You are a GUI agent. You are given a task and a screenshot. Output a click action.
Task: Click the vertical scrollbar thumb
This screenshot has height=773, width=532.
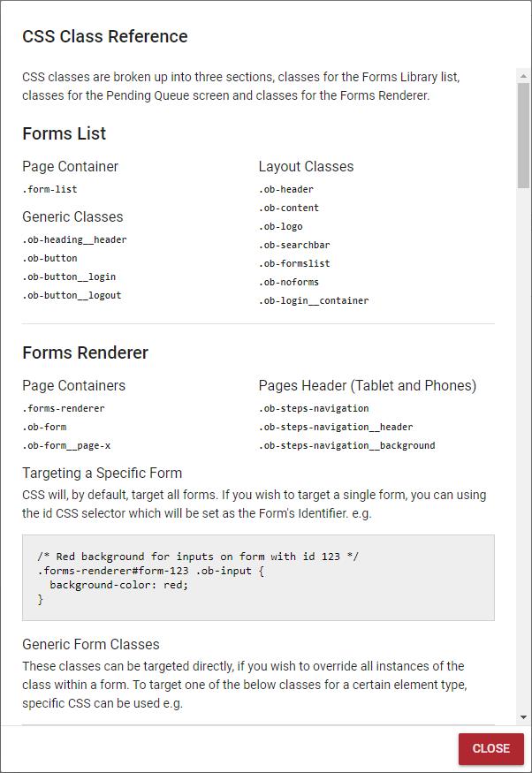point(523,135)
